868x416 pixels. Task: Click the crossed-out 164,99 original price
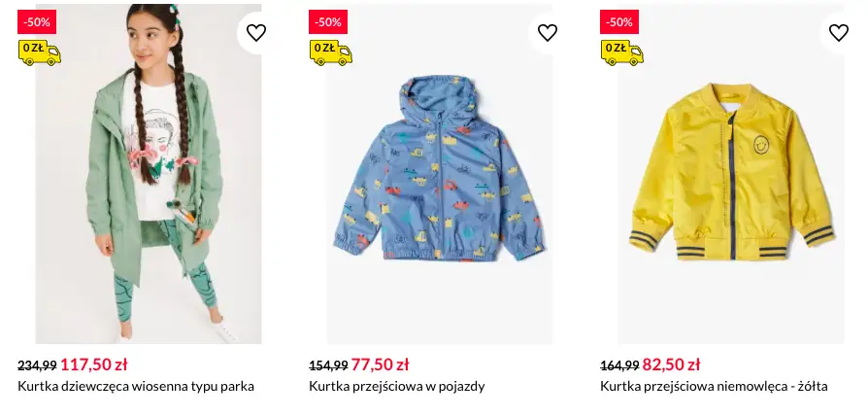[x=619, y=365]
